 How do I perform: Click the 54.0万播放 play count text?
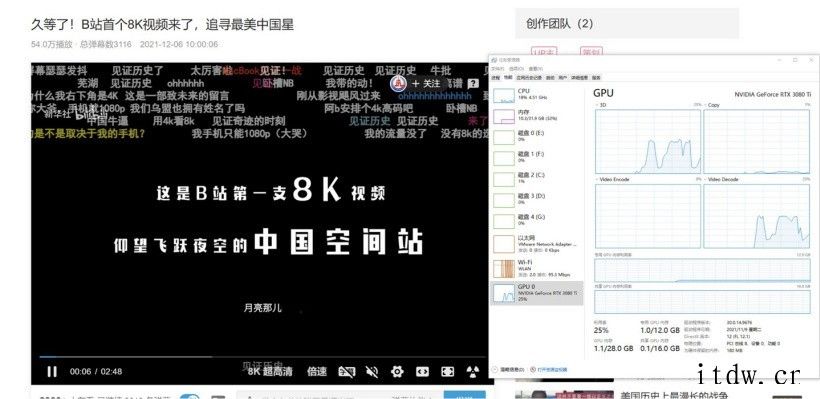[x=52, y=44]
